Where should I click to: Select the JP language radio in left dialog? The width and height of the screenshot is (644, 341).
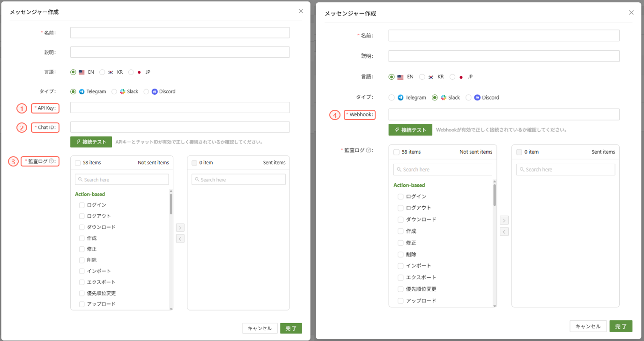[x=131, y=72]
